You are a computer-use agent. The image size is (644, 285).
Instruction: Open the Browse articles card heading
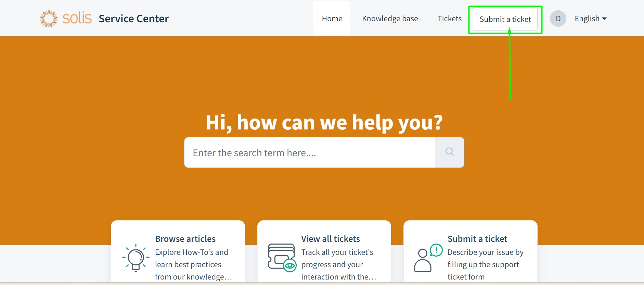click(x=185, y=239)
